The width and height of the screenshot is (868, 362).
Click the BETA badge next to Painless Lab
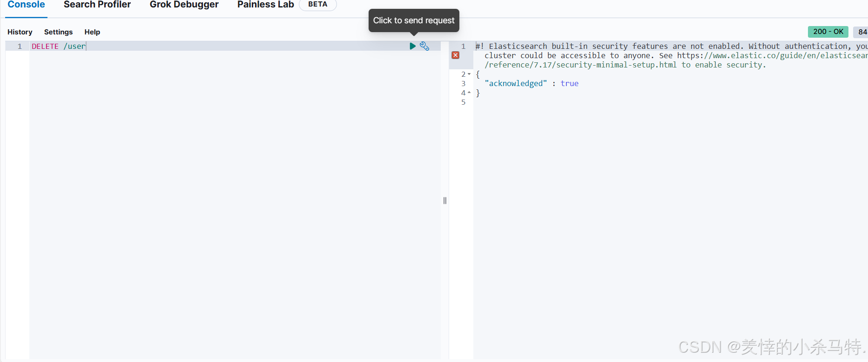(318, 4)
